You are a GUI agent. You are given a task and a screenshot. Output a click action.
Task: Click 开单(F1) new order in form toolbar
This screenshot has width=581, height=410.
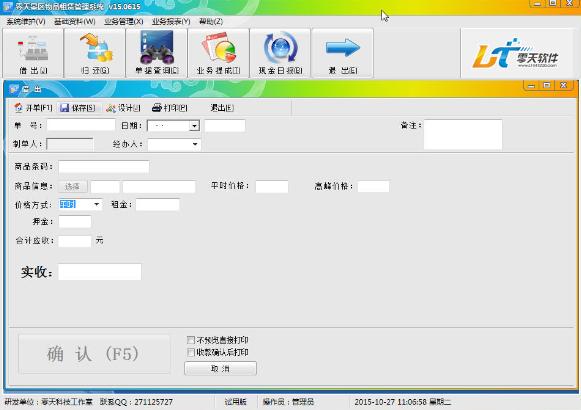33,108
